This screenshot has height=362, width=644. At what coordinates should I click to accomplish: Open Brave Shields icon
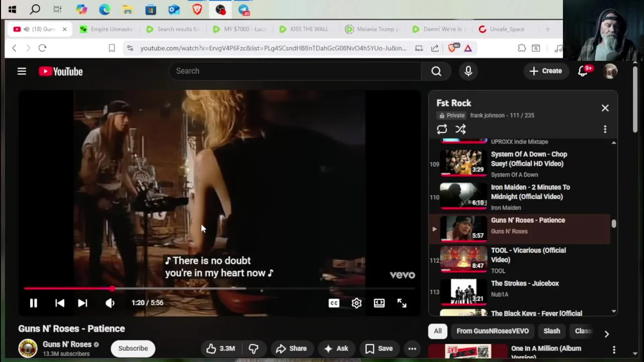click(452, 48)
